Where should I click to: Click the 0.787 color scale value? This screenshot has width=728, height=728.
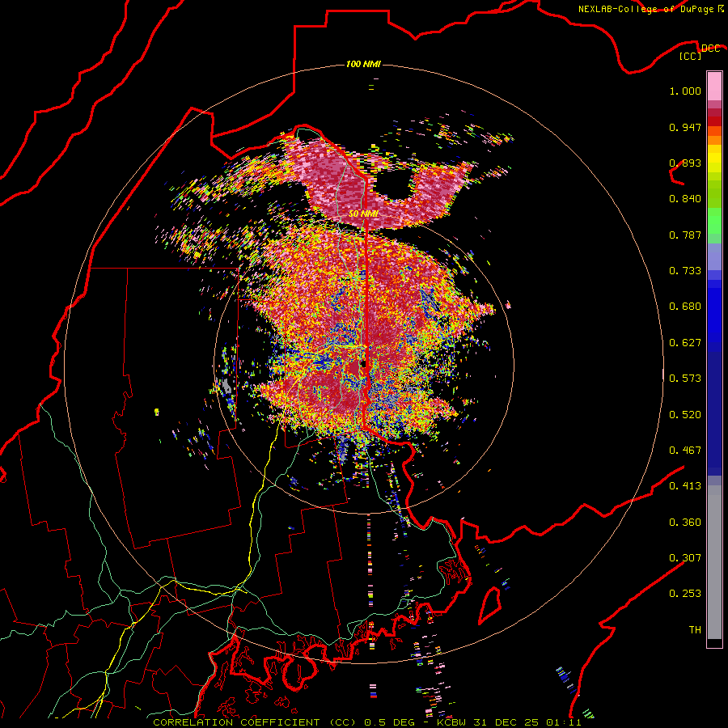click(x=685, y=235)
